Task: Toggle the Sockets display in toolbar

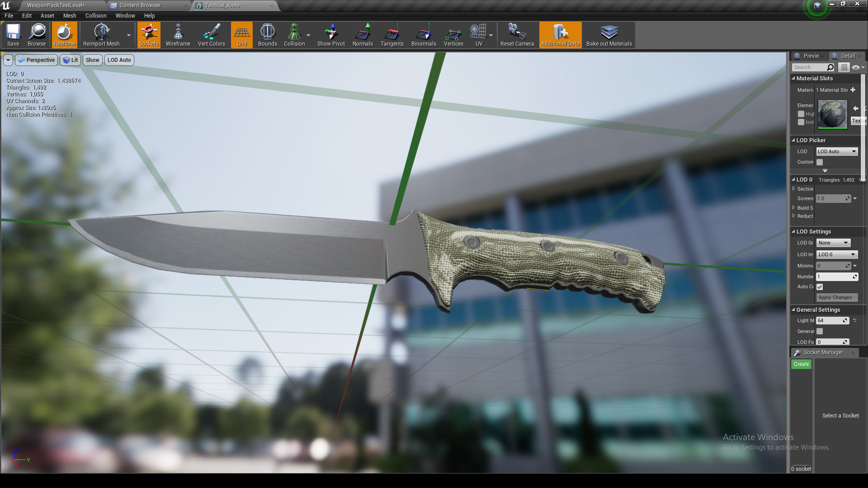Action: pyautogui.click(x=149, y=35)
